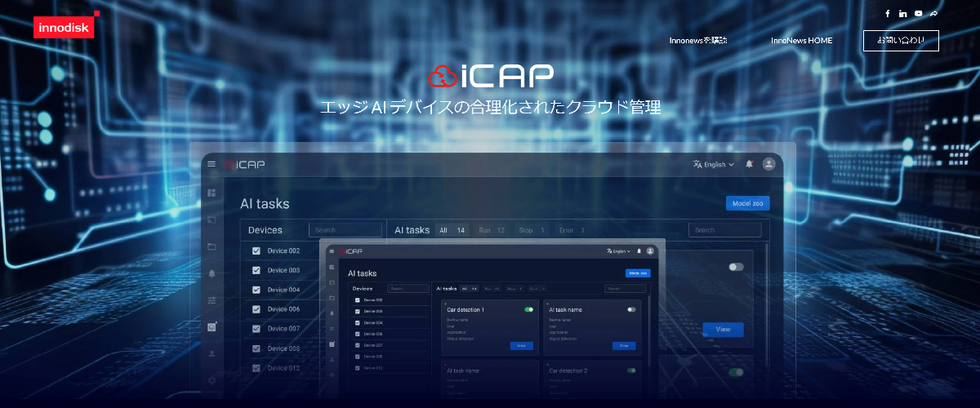
Task: Select the Run 12 tab in large window
Action: coord(492,230)
